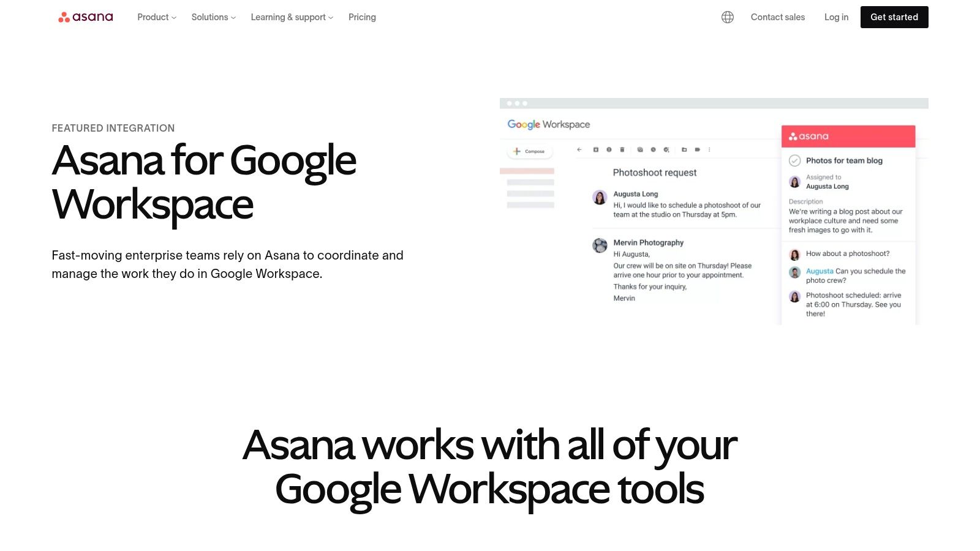The width and height of the screenshot is (980, 551).
Task: Select Pricing in the navigation menu
Action: click(362, 17)
